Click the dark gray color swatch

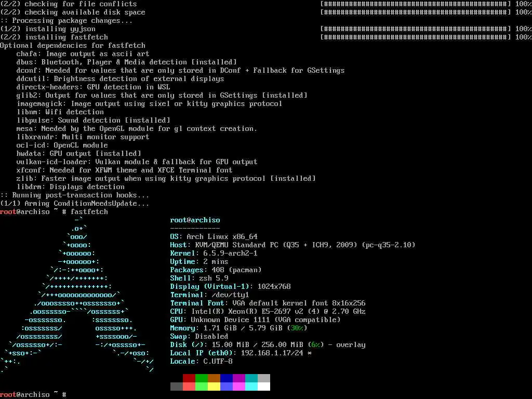click(x=177, y=387)
